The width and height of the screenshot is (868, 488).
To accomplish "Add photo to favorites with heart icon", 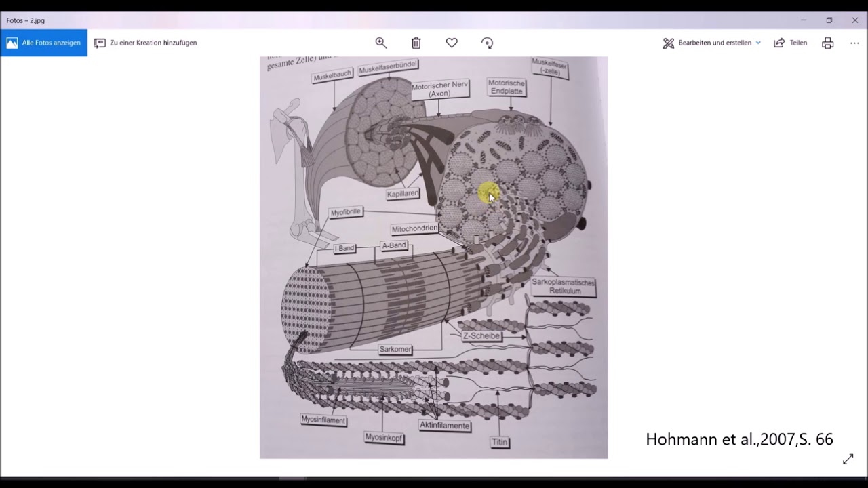I will [x=452, y=43].
